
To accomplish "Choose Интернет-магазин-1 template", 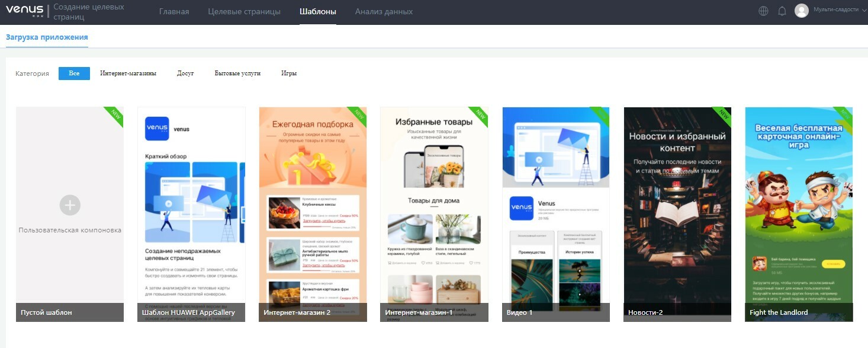I will click(x=434, y=214).
